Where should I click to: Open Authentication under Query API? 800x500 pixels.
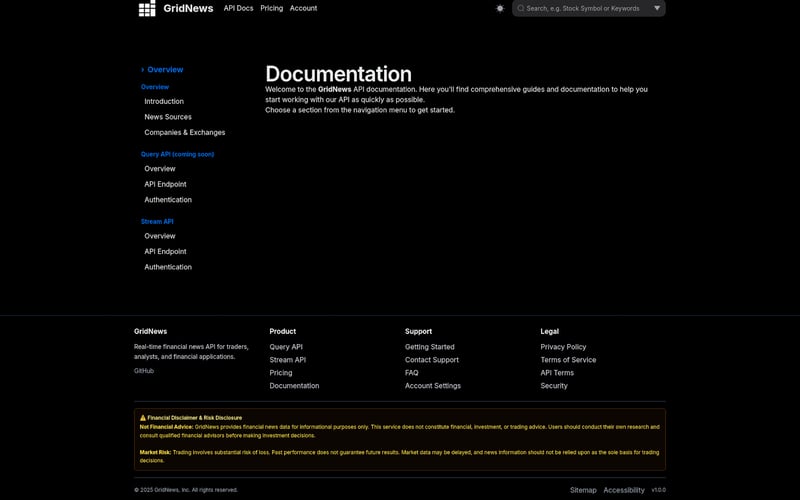[x=168, y=199]
